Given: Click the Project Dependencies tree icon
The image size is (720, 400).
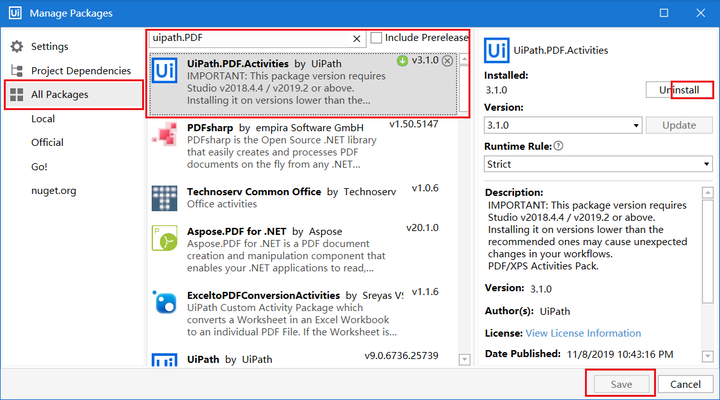Looking at the screenshot, I should [x=17, y=71].
